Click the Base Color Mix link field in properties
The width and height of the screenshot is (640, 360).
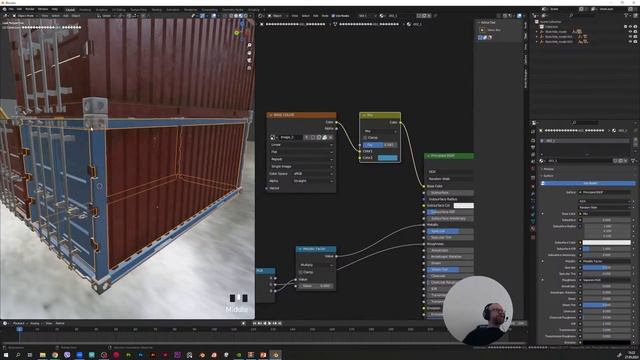coord(605,214)
